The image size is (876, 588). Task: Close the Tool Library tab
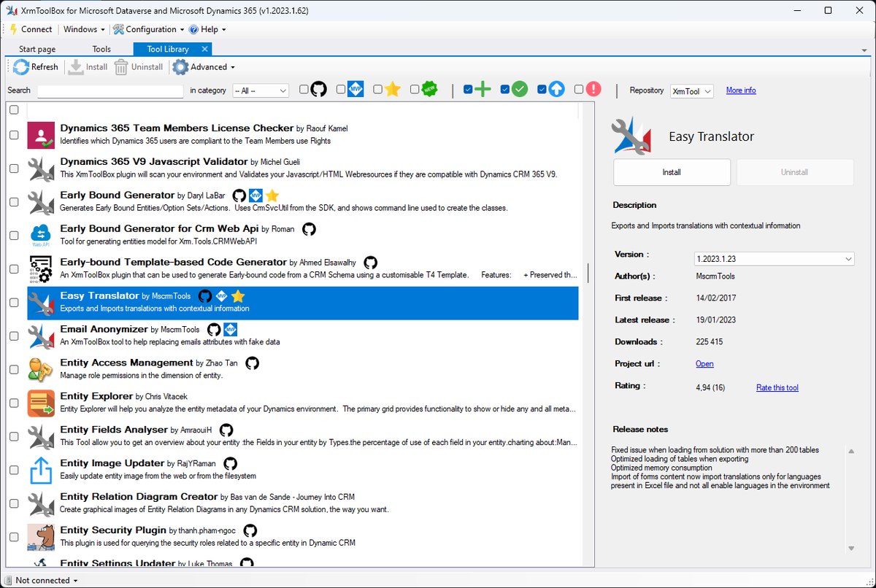205,49
